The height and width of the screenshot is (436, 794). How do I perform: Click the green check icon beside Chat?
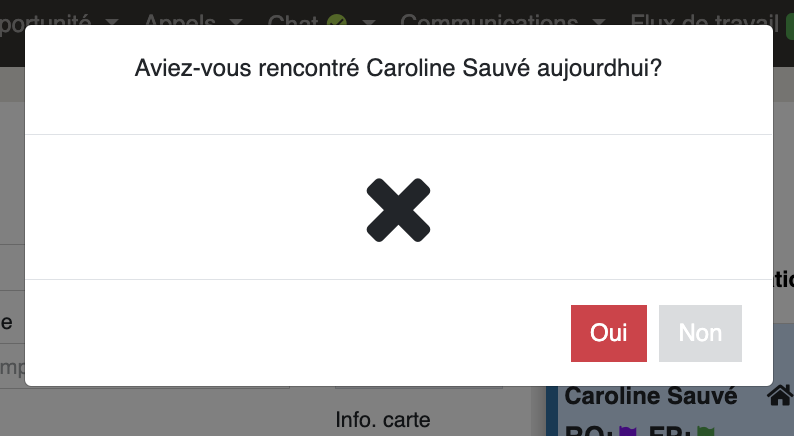click(x=337, y=20)
